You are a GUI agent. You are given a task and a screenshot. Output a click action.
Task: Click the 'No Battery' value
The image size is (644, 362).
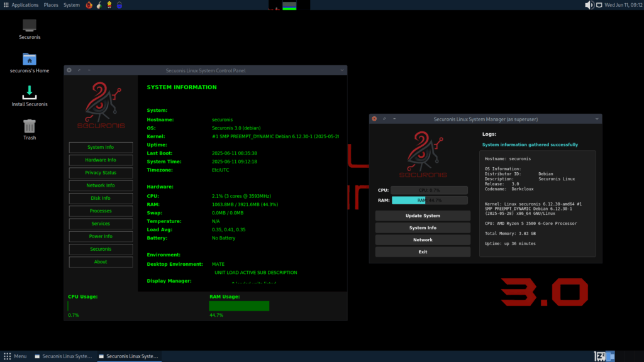click(x=223, y=238)
